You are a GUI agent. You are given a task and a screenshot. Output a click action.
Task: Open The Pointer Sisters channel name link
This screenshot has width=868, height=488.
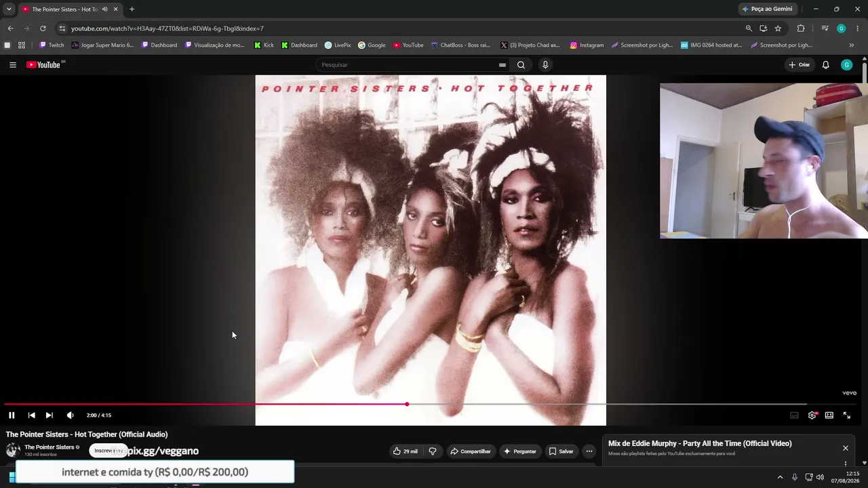[x=50, y=447]
